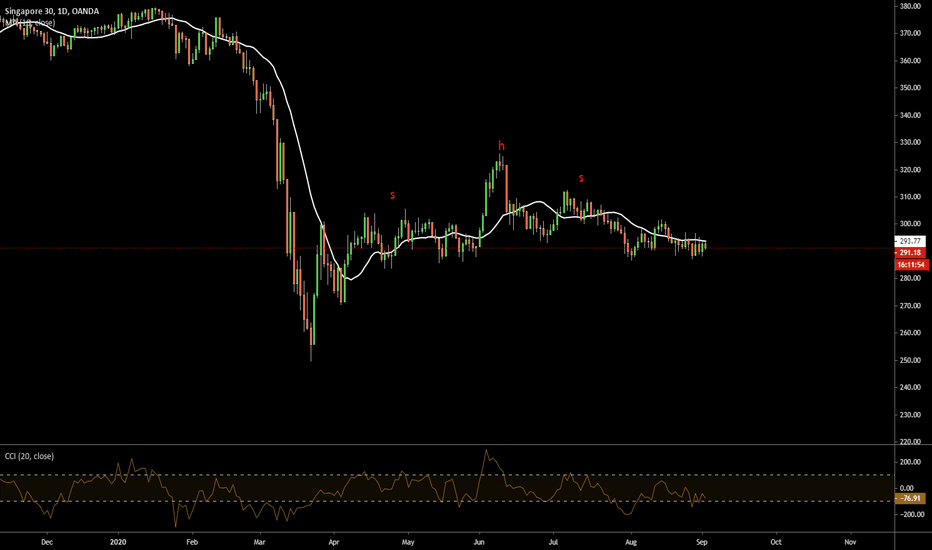
Task: Click the Jun label on time axis
Action: pyautogui.click(x=479, y=542)
